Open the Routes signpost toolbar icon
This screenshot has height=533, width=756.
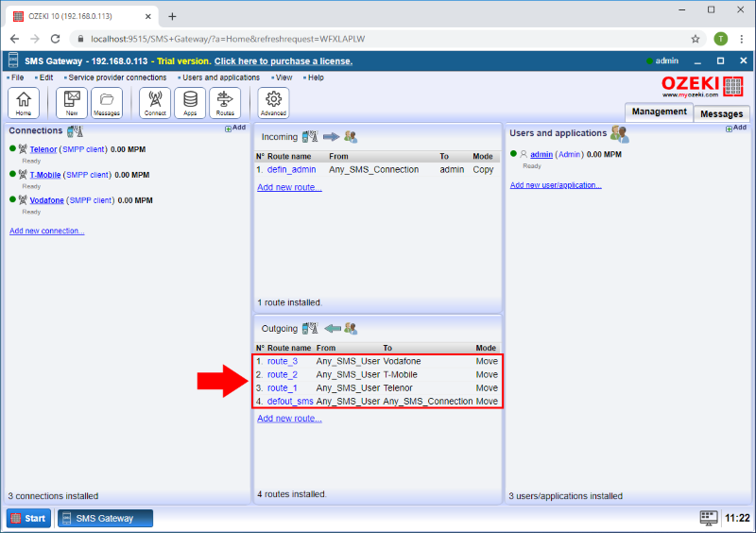225,103
